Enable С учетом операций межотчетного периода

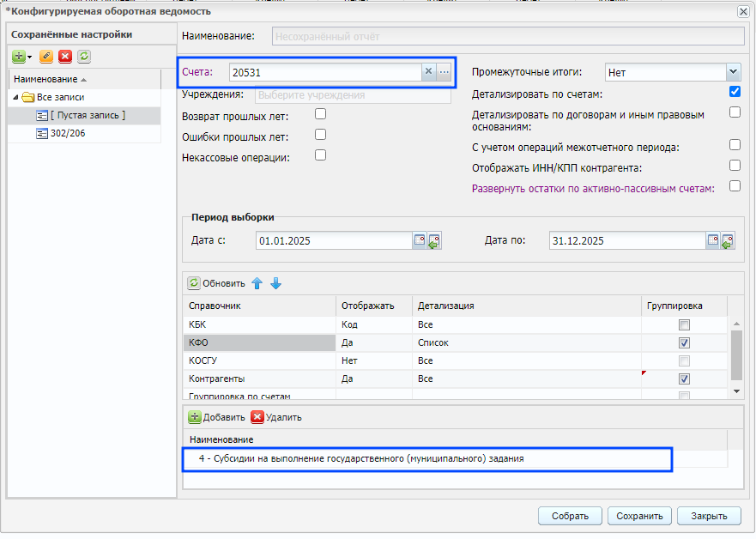pyautogui.click(x=735, y=145)
